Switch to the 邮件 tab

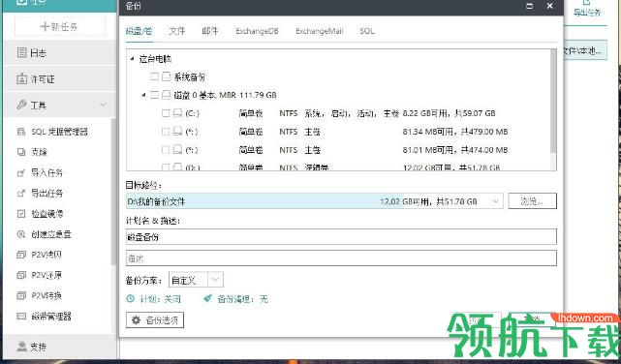tap(210, 31)
